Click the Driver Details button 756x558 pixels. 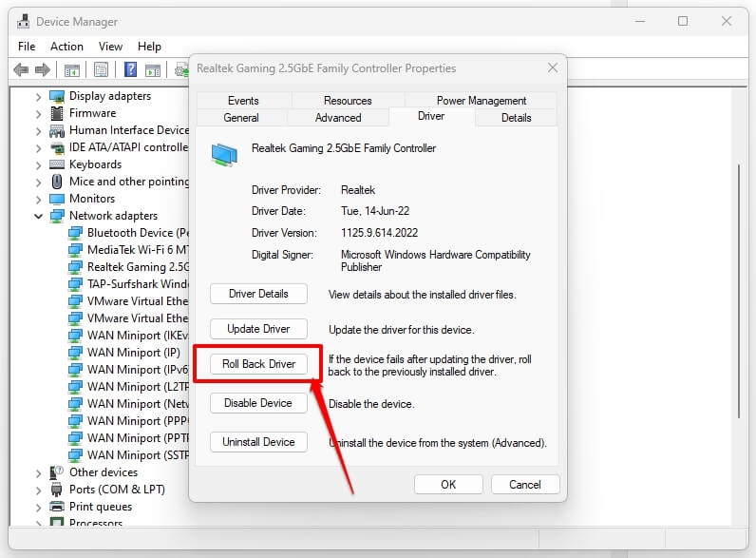tap(258, 294)
